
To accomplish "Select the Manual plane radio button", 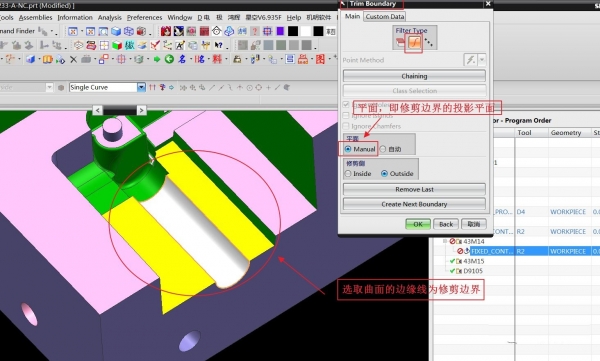I will 347,149.
